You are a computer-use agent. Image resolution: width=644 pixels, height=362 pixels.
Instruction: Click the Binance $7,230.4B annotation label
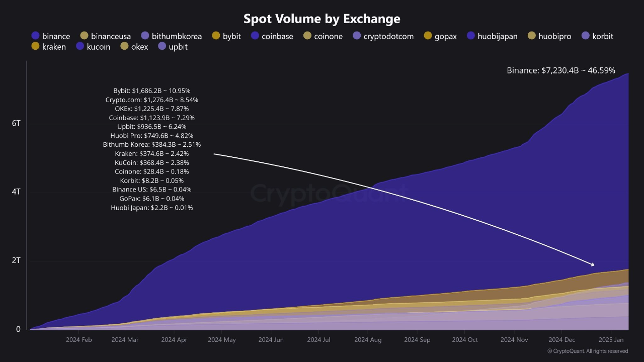click(x=560, y=70)
